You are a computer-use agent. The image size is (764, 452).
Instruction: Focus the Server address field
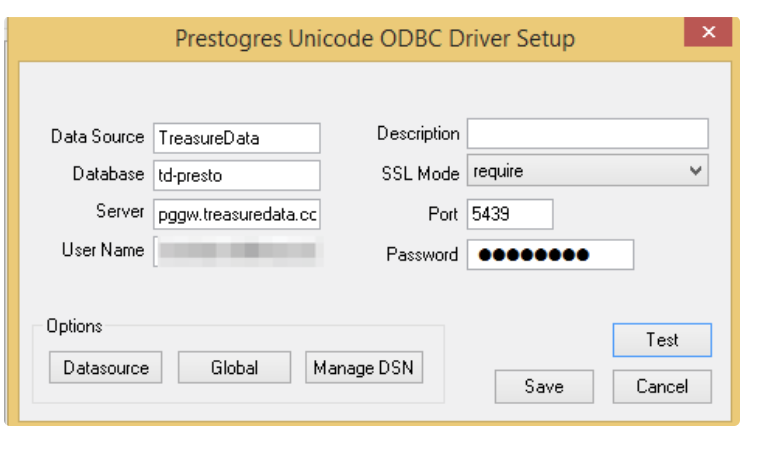(x=237, y=213)
